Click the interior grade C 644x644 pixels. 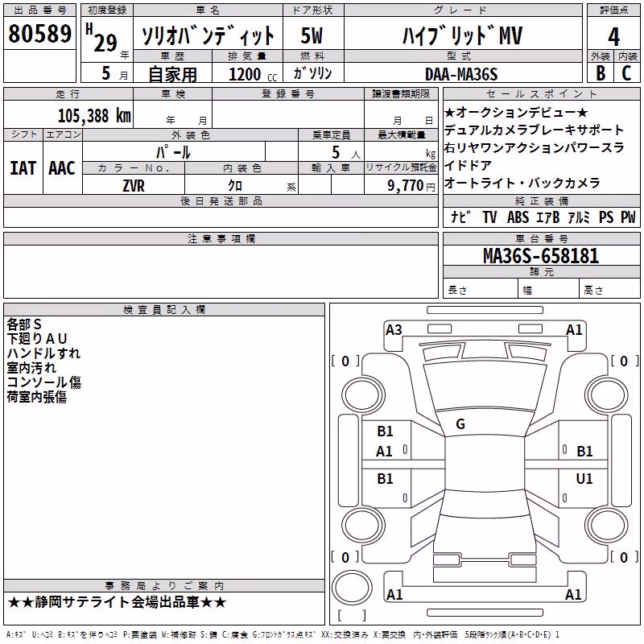pyautogui.click(x=626, y=72)
